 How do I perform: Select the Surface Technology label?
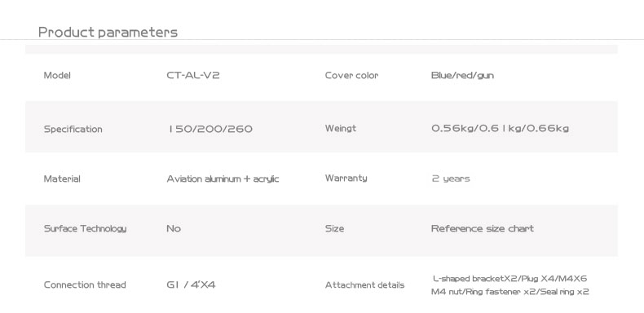85,228
